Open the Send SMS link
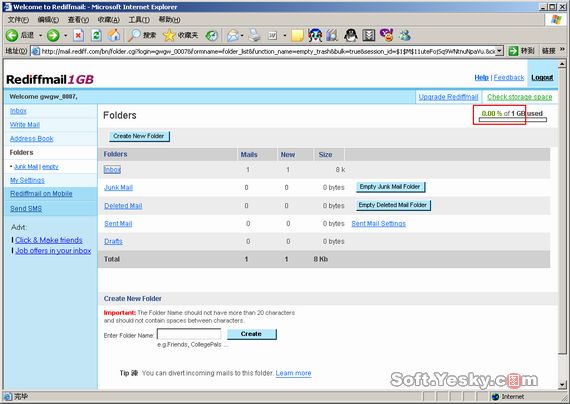 tap(26, 209)
